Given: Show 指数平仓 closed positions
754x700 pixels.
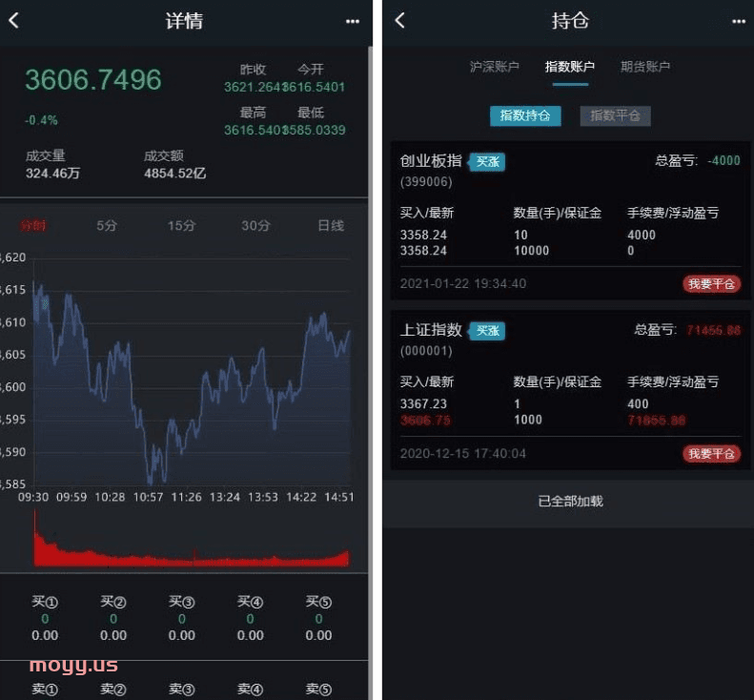Looking at the screenshot, I should [615, 116].
